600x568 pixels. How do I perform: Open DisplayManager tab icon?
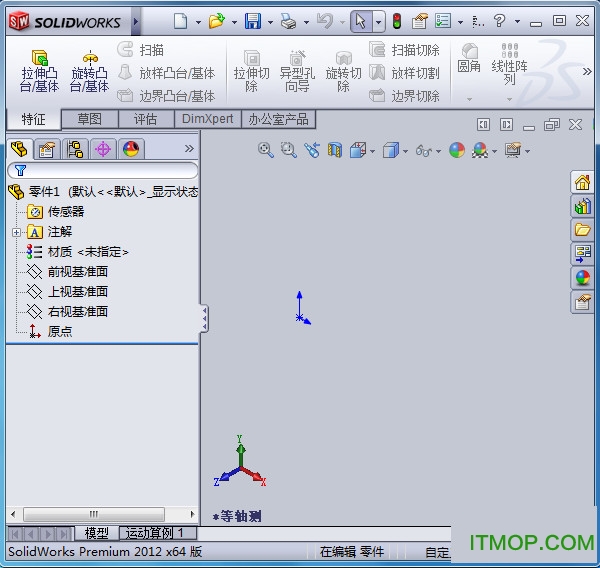pyautogui.click(x=131, y=149)
